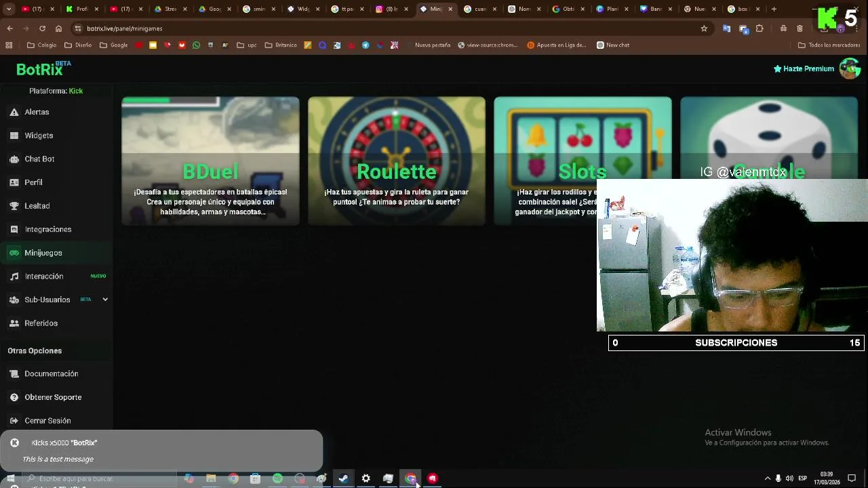Click the Referidos people icon
This screenshot has width=868, height=488.
coord(14,323)
